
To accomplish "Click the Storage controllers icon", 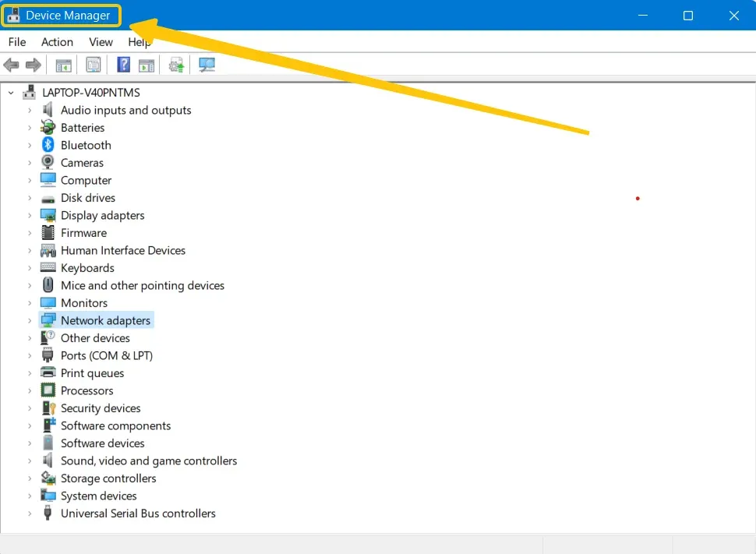I will [48, 478].
